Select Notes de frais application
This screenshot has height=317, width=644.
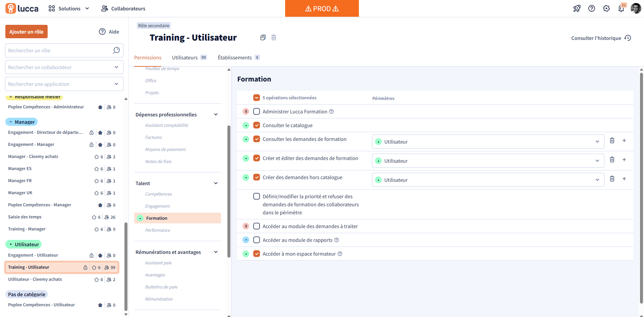click(158, 161)
